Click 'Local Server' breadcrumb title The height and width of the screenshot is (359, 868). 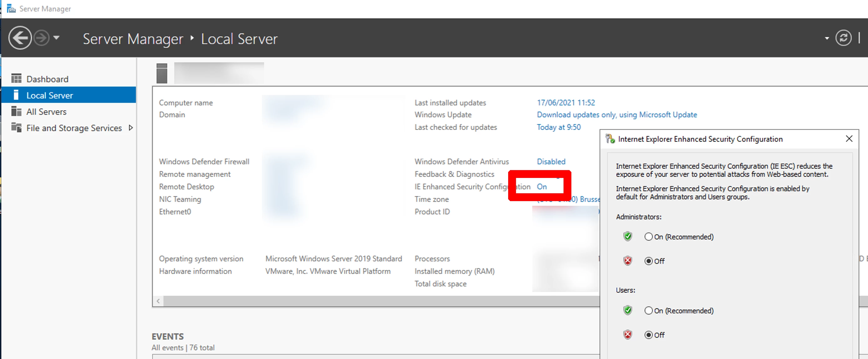239,39
